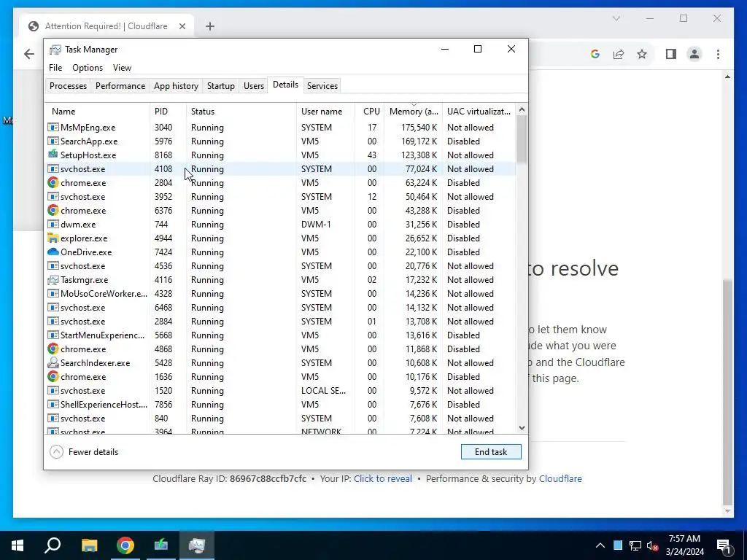Switch to the Startup tab
Screen dimensions: 747x560
click(220, 86)
